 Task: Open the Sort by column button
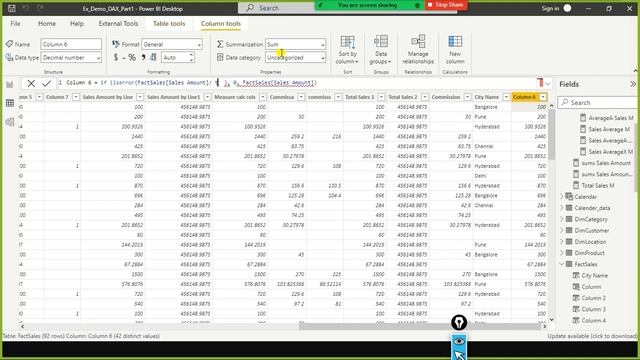coord(348,49)
